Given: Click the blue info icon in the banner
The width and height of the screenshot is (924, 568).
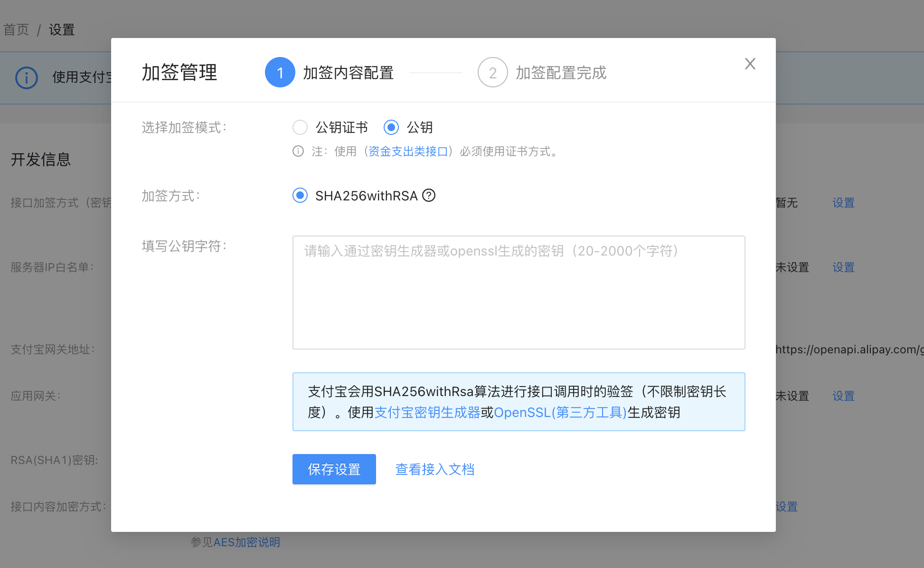Looking at the screenshot, I should pos(27,77).
